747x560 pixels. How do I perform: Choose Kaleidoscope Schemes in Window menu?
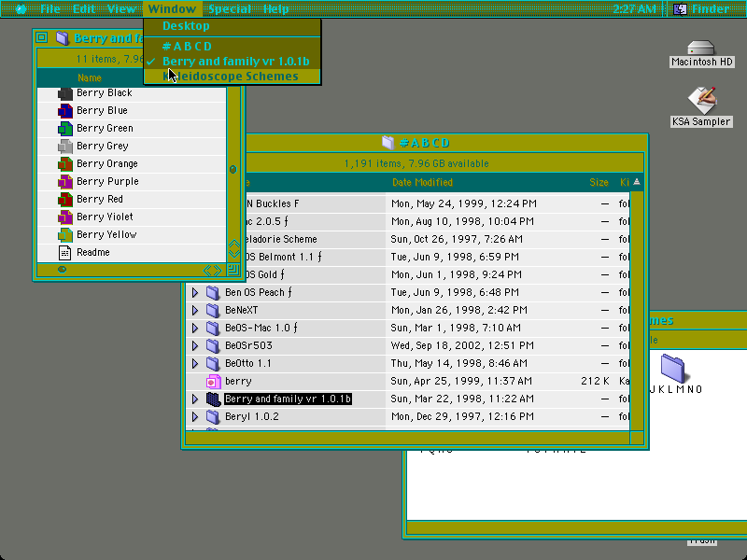[x=232, y=77]
